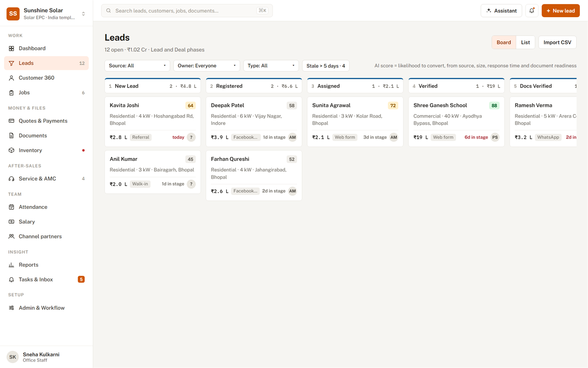
Task: Click unassigned owner icon on Anil Kumar card
Action: click(191, 184)
